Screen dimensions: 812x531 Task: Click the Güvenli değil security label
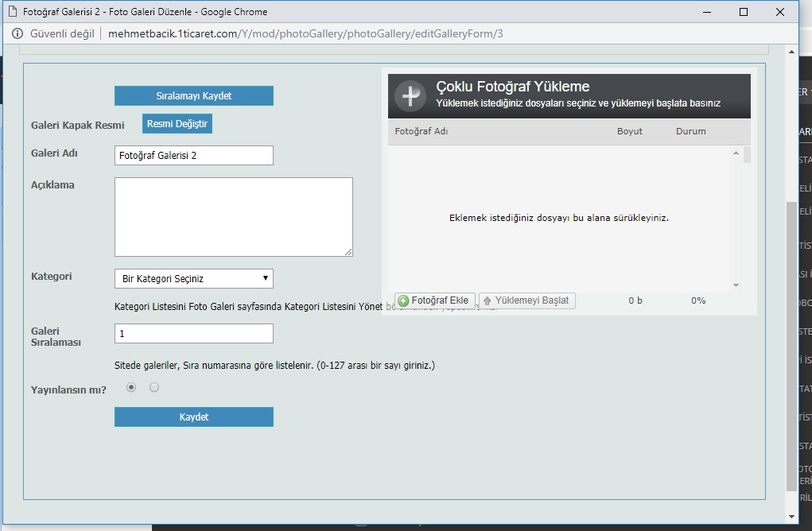tap(62, 33)
